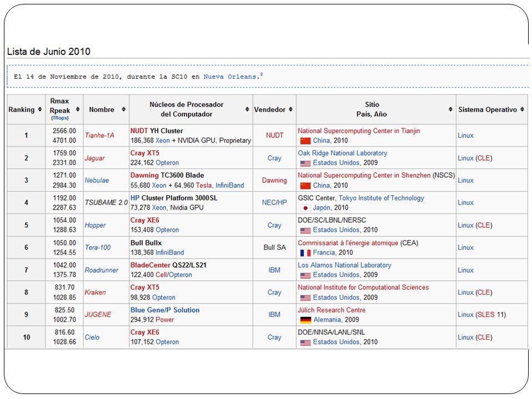Click US flag in Roadrunner row
This screenshot has width=532, height=399.
[x=305, y=275]
